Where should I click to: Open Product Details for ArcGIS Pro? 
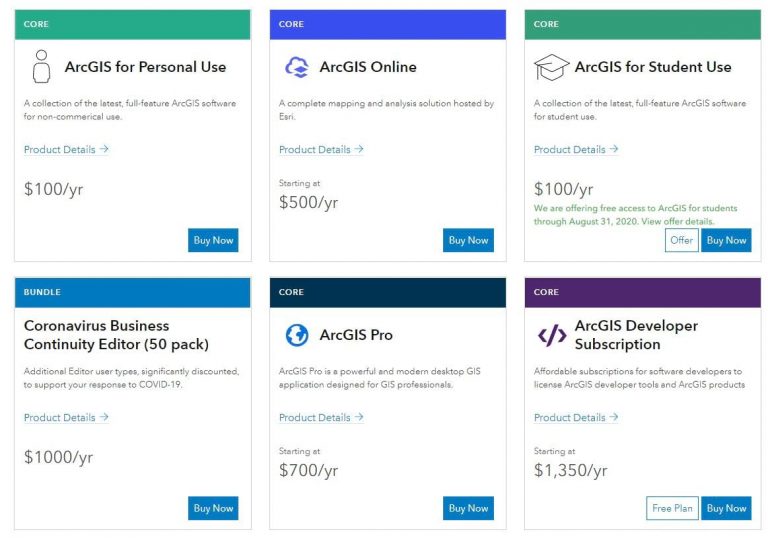click(x=321, y=418)
